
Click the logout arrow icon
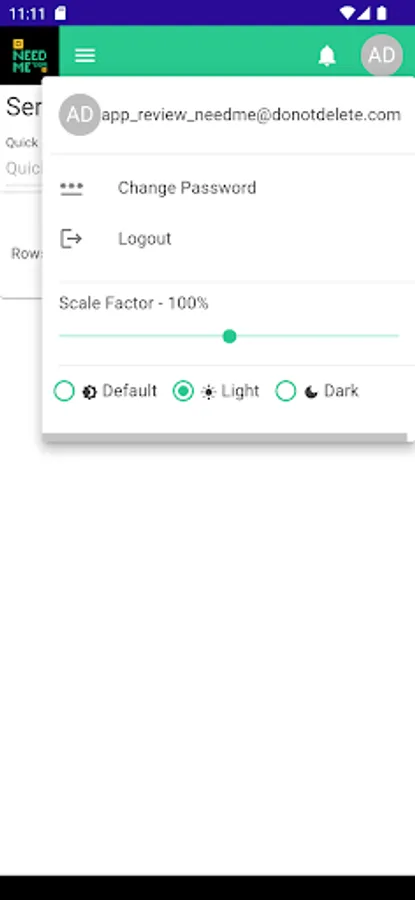[x=72, y=238]
